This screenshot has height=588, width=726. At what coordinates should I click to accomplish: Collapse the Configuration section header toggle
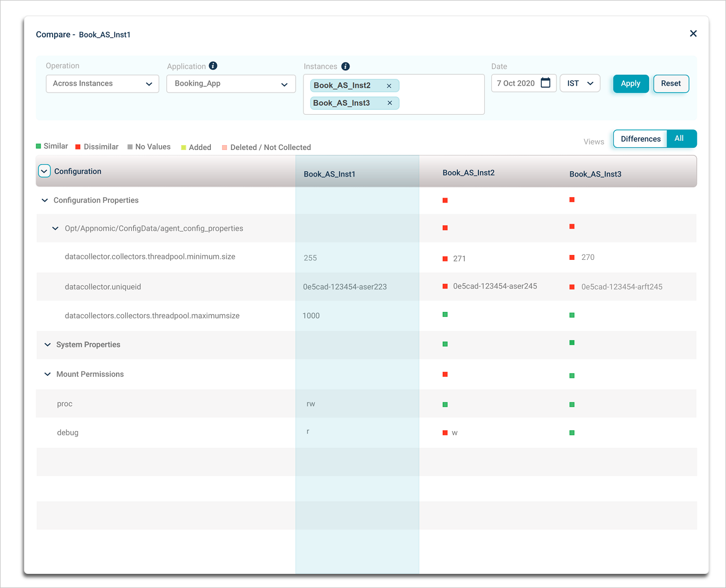point(44,171)
